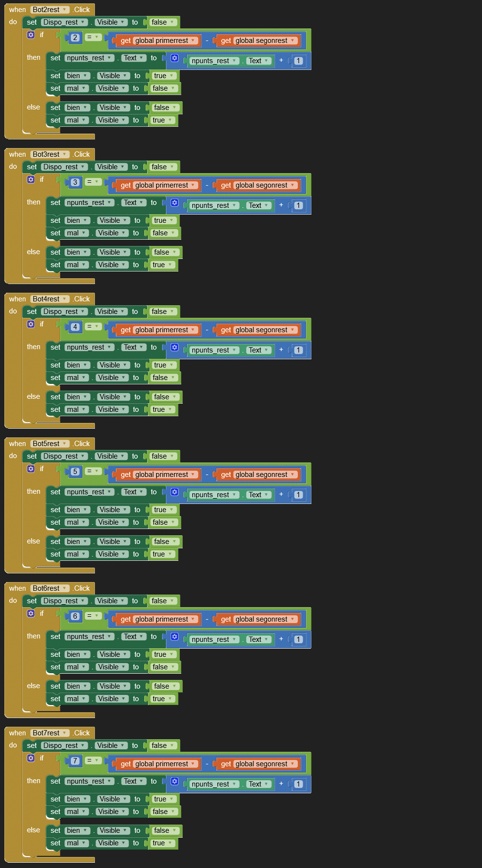Open global primerrest variable dropdown in Bot2rest handler
Screen dimensions: 482x868
(x=193, y=41)
